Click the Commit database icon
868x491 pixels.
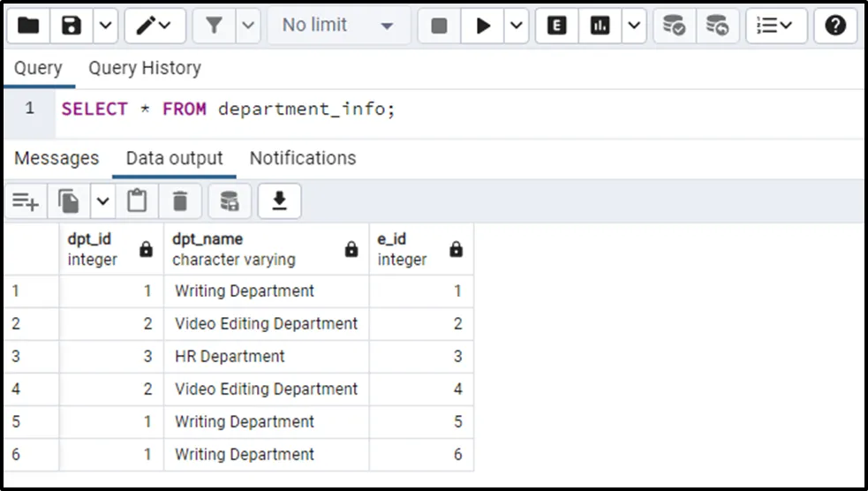click(675, 26)
